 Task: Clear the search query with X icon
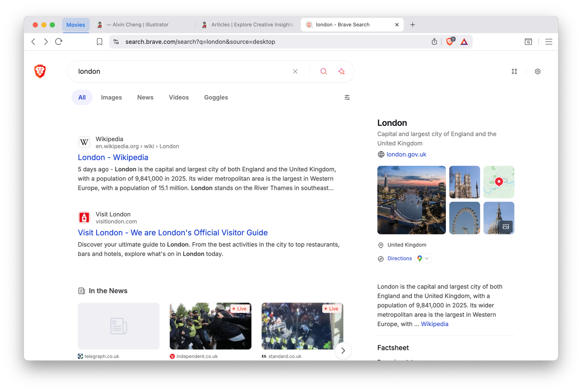(295, 72)
